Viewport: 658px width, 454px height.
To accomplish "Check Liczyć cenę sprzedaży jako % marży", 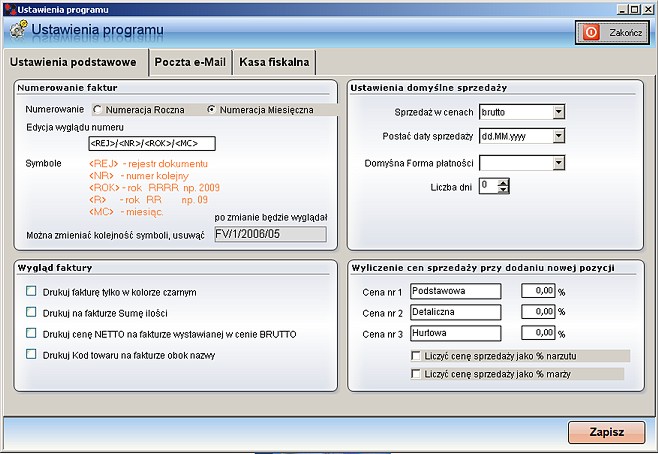I will [416, 373].
